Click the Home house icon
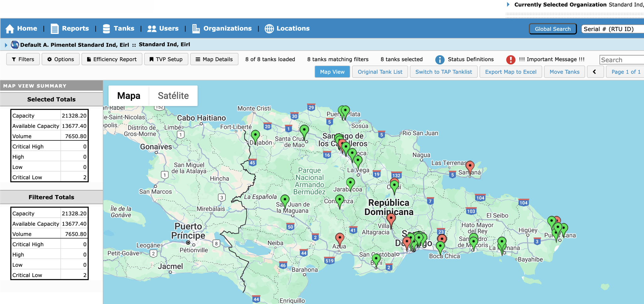 pos(10,29)
